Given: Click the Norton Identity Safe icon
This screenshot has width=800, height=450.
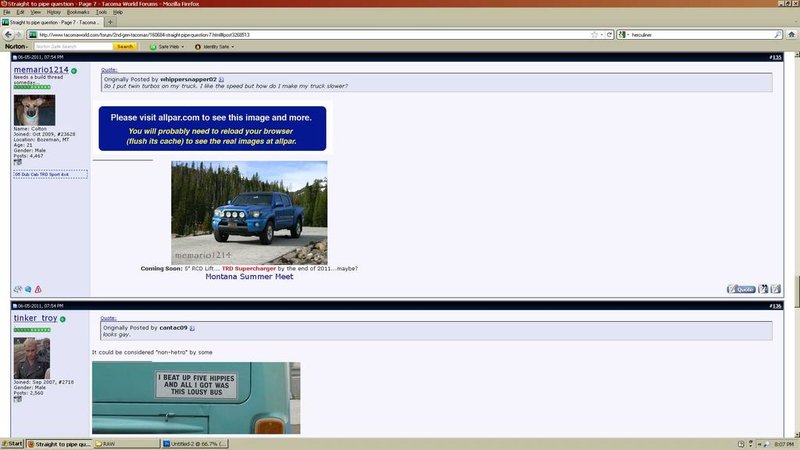Looking at the screenshot, I should click(198, 46).
